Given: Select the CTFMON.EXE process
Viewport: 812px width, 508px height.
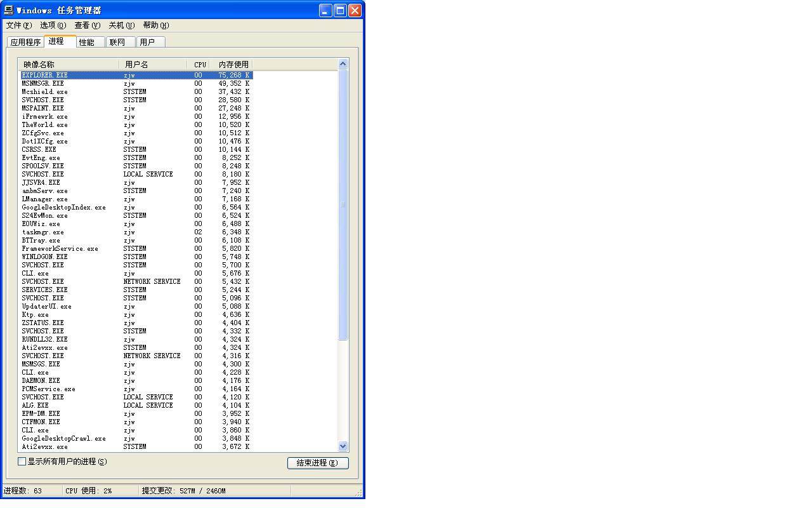Looking at the screenshot, I should point(136,422).
